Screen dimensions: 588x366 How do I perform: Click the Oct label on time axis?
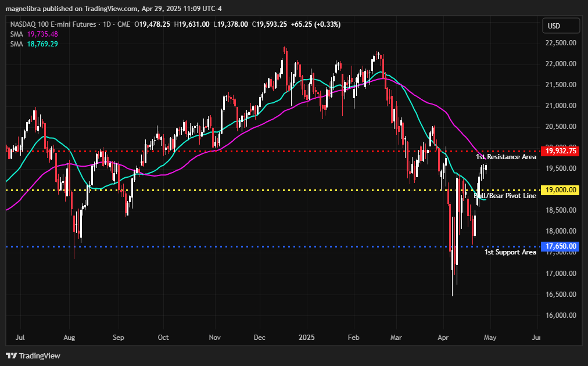click(x=163, y=338)
